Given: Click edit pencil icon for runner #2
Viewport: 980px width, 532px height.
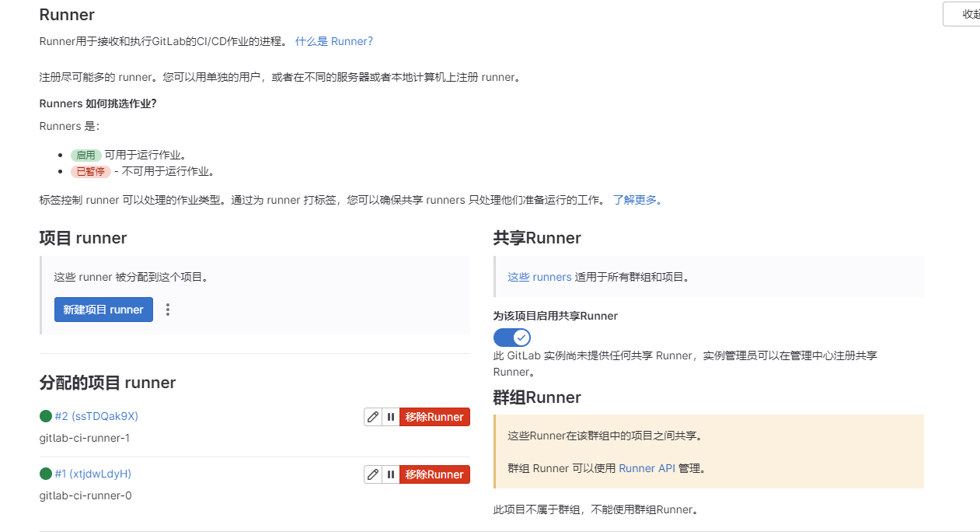Looking at the screenshot, I should (373, 417).
